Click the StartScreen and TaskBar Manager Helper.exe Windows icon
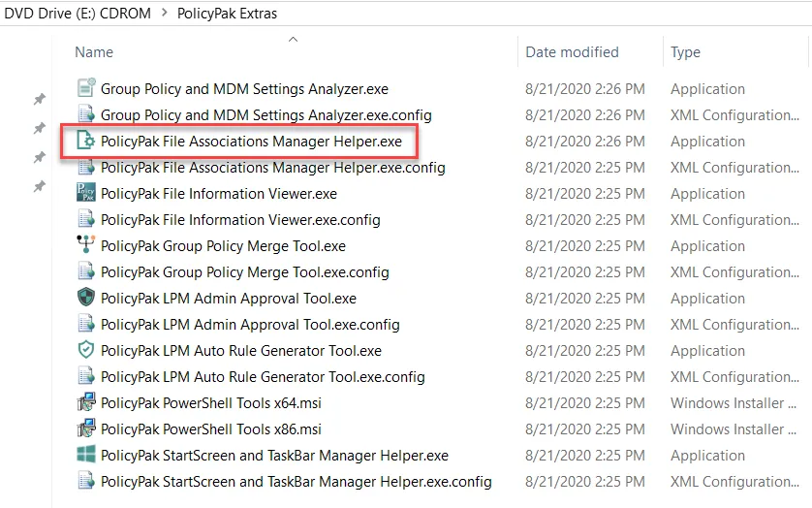812x508 pixels. click(x=86, y=455)
